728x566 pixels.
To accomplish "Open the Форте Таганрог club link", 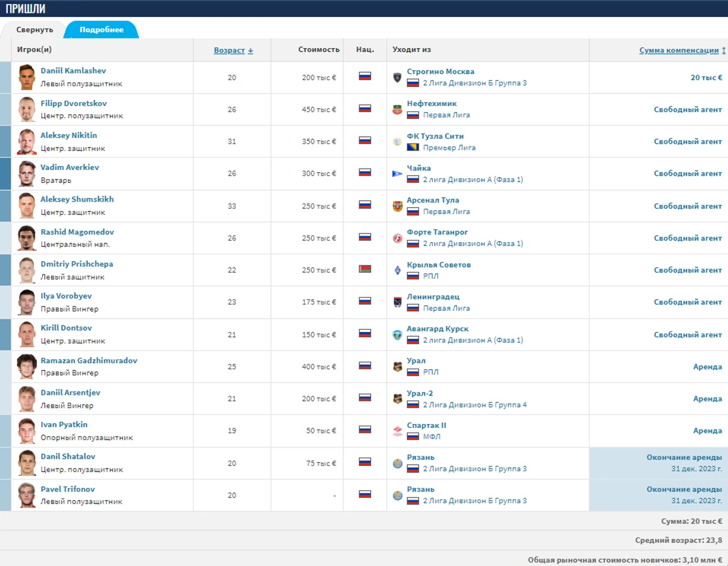I will (437, 232).
